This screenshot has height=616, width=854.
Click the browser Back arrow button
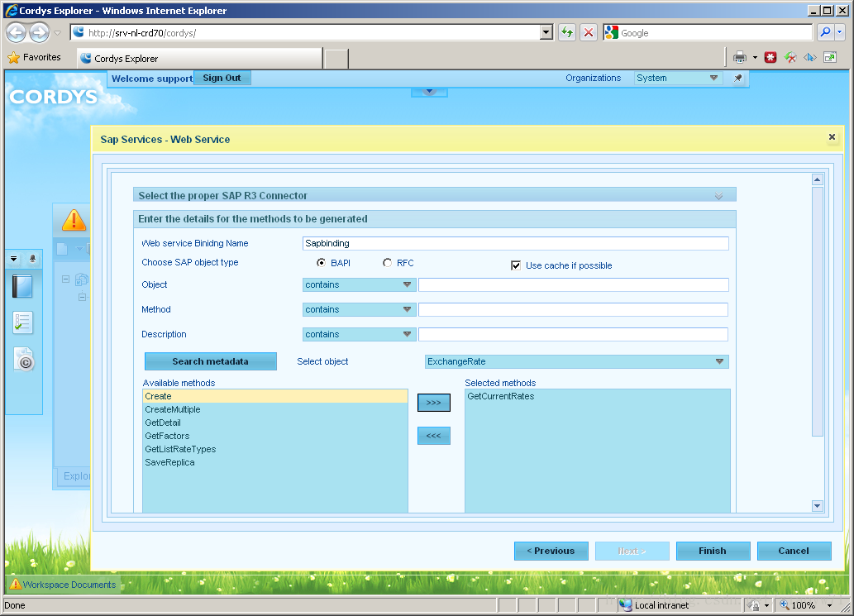16,33
